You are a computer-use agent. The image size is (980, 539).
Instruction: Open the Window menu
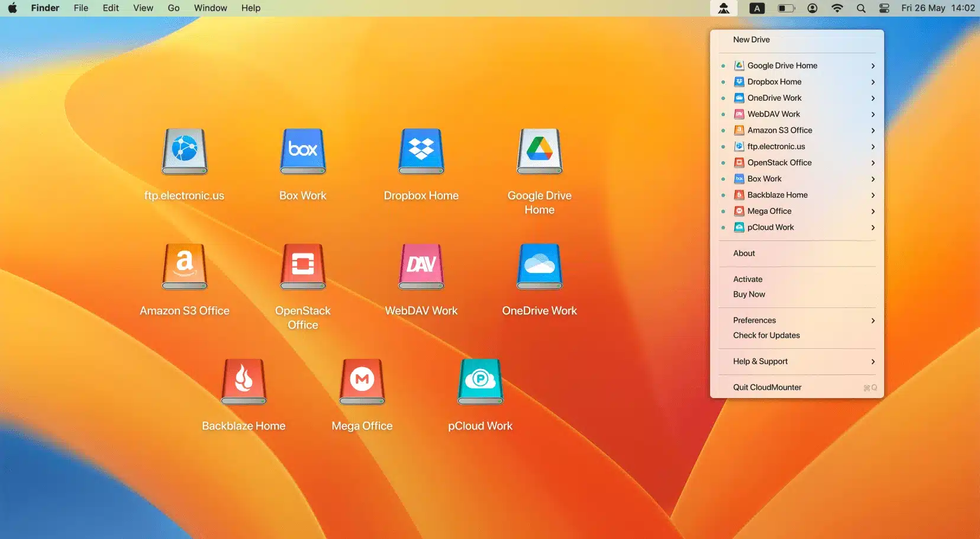211,8
